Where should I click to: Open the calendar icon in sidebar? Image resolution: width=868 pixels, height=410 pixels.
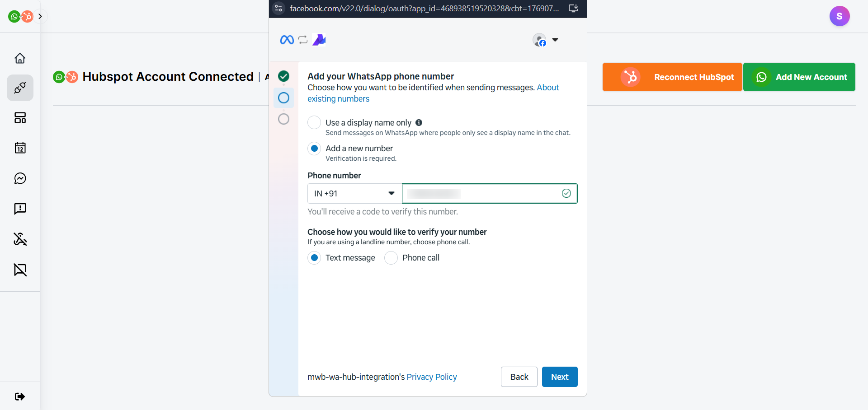pyautogui.click(x=20, y=148)
